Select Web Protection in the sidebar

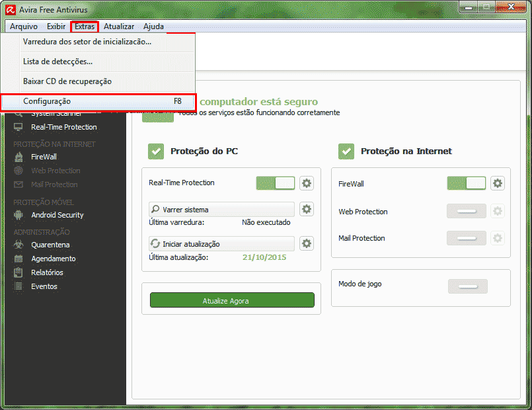tap(56, 171)
